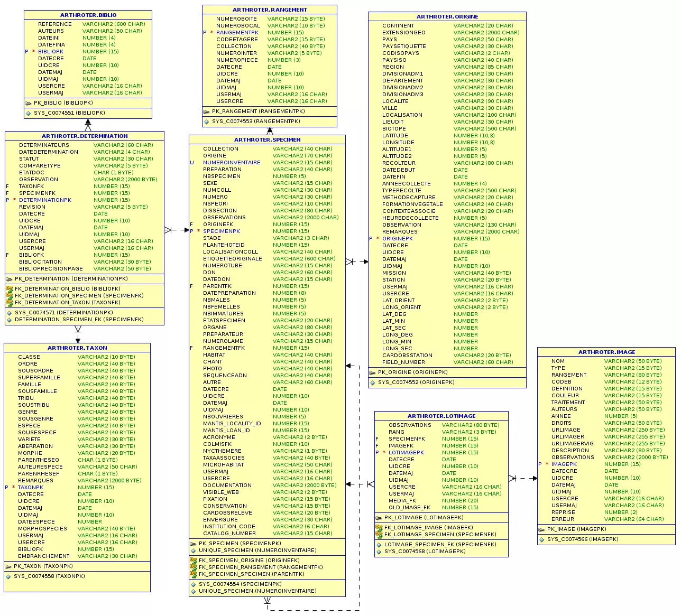Viewport: 681px width, 616px height.
Task: Click the EMBRANCHEMENT column in TAXON
Action: pos(43,556)
